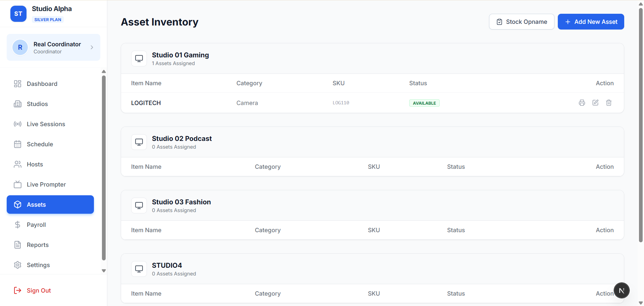Image resolution: width=644 pixels, height=306 pixels.
Task: Navigate to Live Prompter
Action: click(46, 185)
